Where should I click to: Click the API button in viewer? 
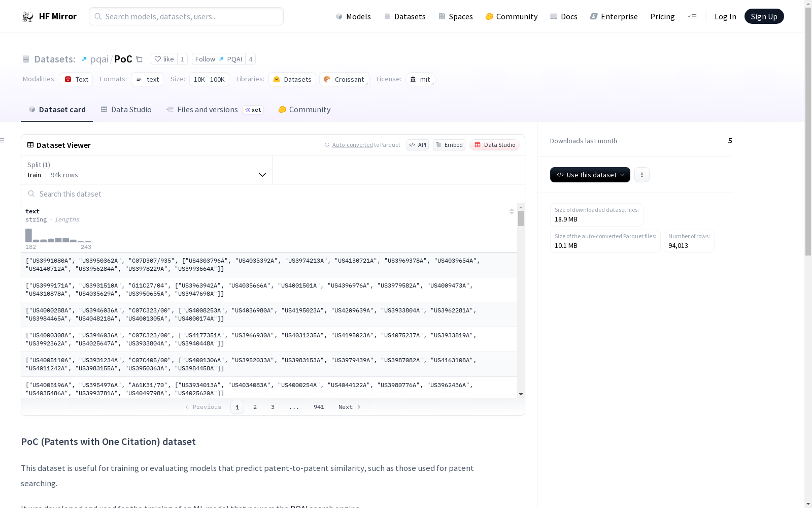click(418, 145)
